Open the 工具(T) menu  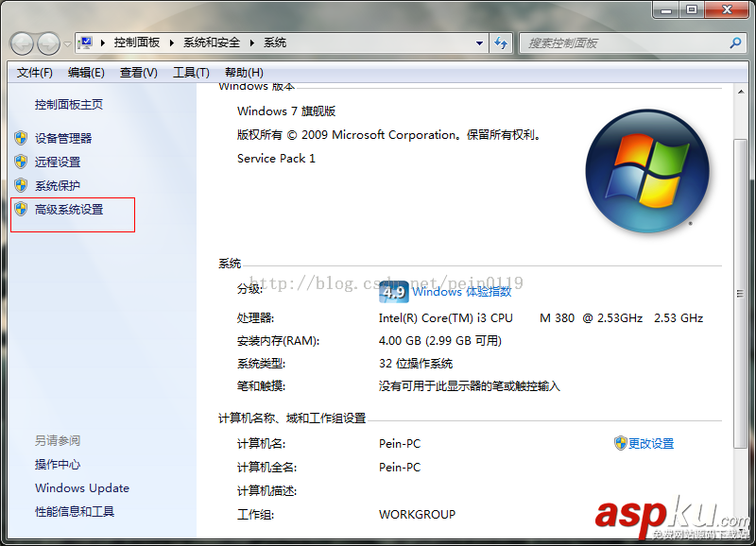point(191,73)
